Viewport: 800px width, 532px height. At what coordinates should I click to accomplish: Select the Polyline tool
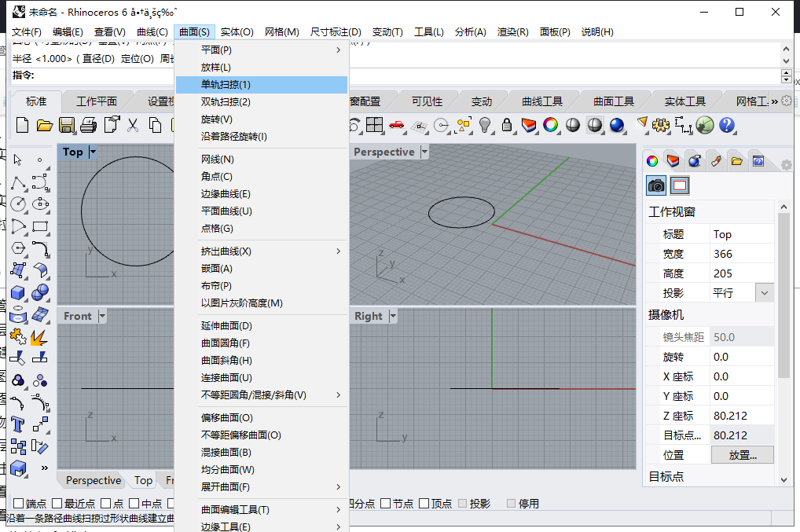pyautogui.click(x=18, y=183)
